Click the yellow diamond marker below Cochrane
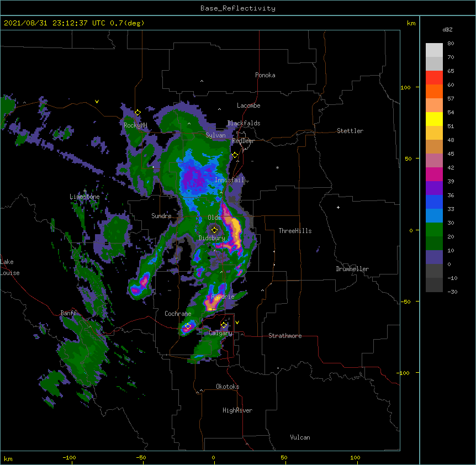 pyautogui.click(x=188, y=326)
